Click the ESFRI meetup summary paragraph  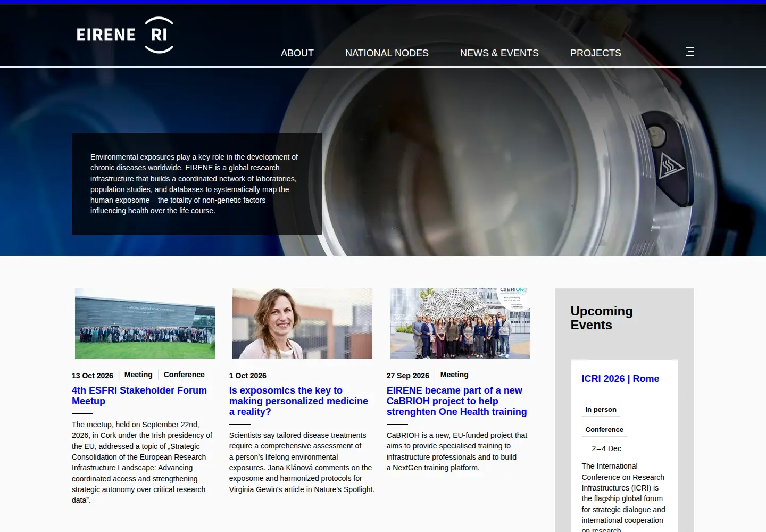tap(142, 462)
